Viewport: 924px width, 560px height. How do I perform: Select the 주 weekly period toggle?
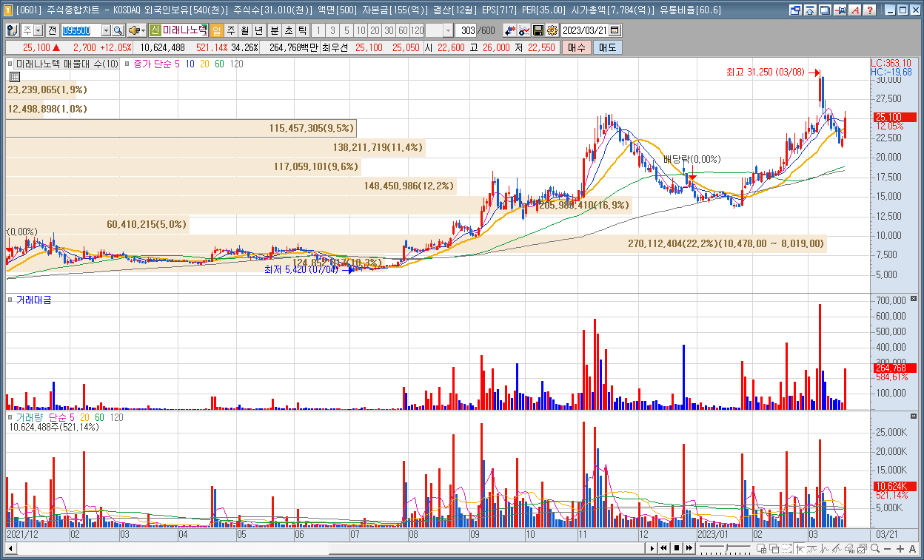point(230,30)
